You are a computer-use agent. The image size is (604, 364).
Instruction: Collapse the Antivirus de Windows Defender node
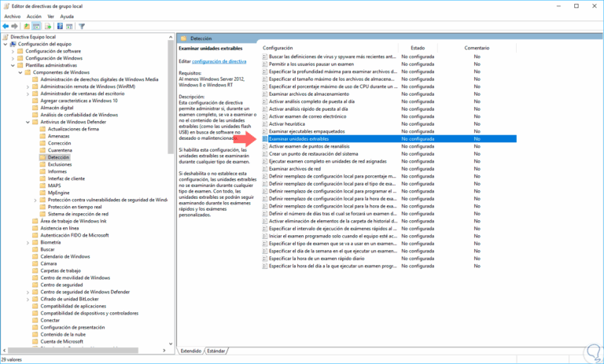point(28,122)
